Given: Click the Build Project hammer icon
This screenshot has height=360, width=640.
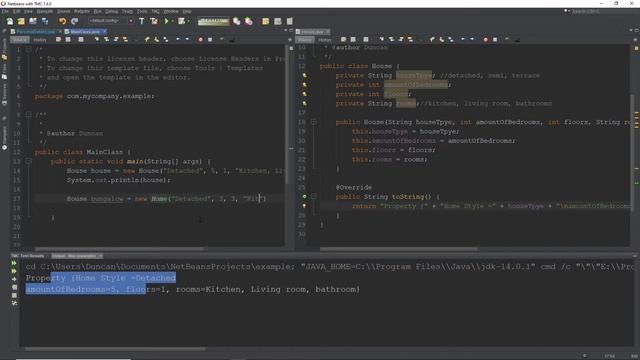Looking at the screenshot, I should click(142, 21).
